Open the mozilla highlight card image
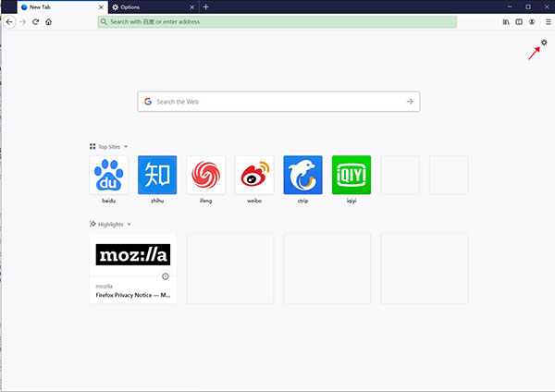 pyautogui.click(x=133, y=255)
